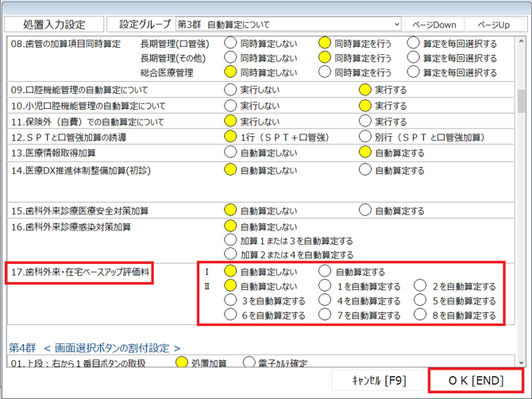Set 11.保険外(自費) auto-calculation to 実行する
Screen dimensions: 532x399
coord(365,122)
